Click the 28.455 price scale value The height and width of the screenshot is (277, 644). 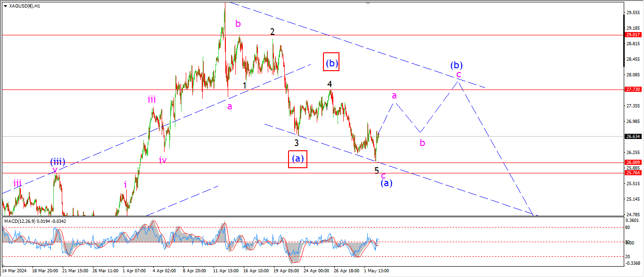[x=632, y=59]
